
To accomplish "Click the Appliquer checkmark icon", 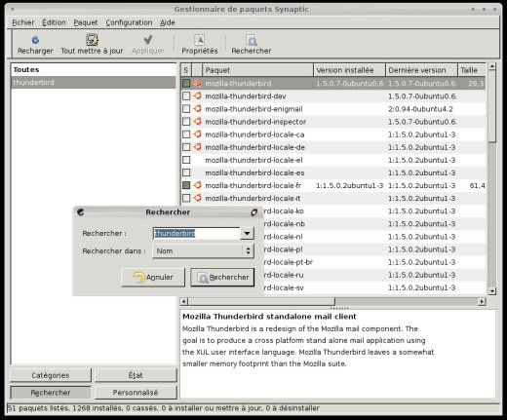I will 148,40.
